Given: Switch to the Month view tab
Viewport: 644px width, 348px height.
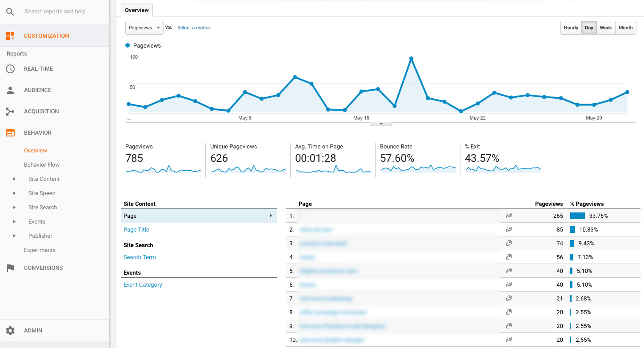Looking at the screenshot, I should [x=625, y=28].
